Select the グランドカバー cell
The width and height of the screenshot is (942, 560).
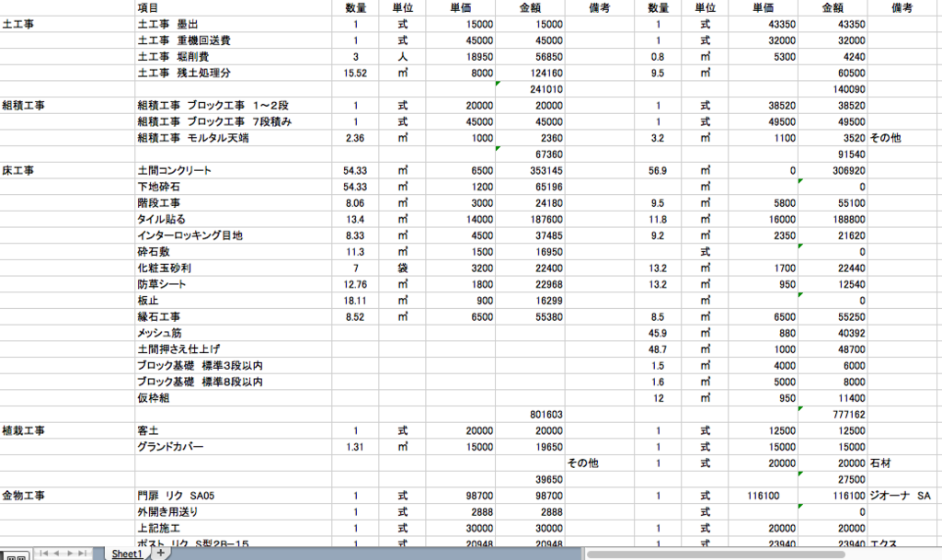click(233, 447)
